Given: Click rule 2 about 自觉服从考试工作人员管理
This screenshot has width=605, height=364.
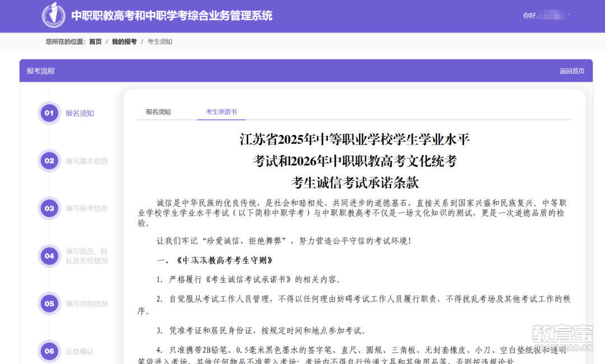Looking at the screenshot, I should pos(354,305).
